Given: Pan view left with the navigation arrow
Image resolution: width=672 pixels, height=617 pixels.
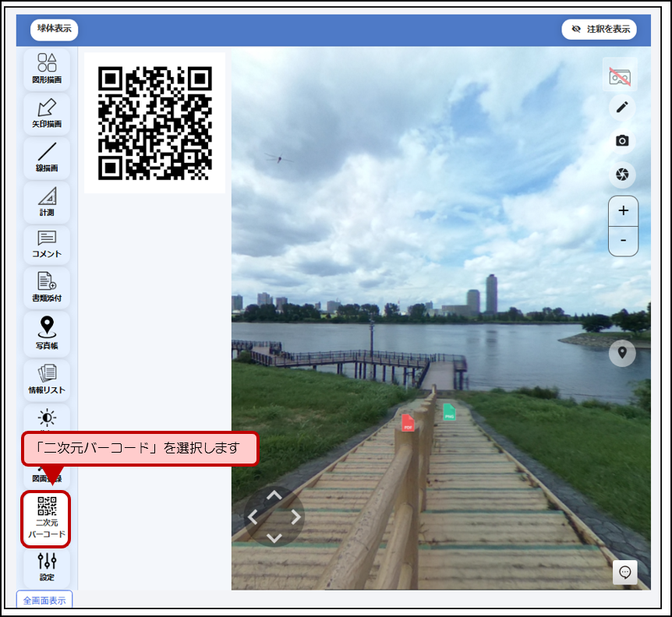Looking at the screenshot, I should 253,517.
